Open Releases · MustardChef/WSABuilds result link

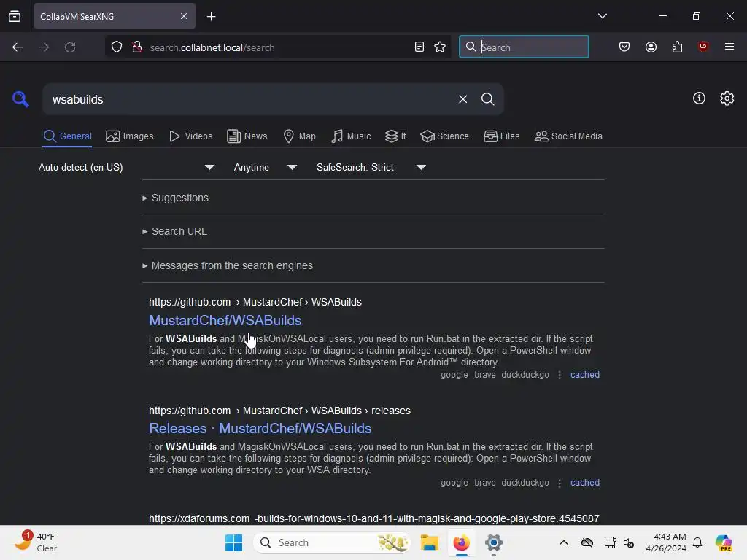(x=260, y=429)
